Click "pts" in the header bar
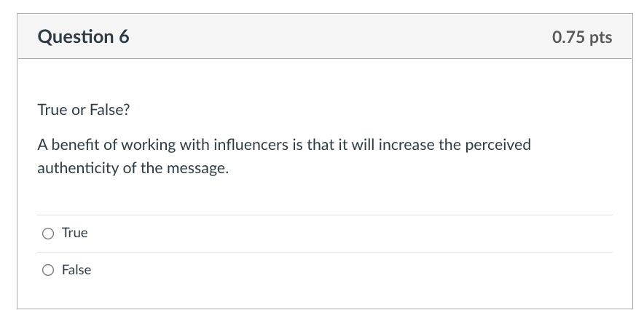Viewport: 644px width, 310px height. point(600,37)
